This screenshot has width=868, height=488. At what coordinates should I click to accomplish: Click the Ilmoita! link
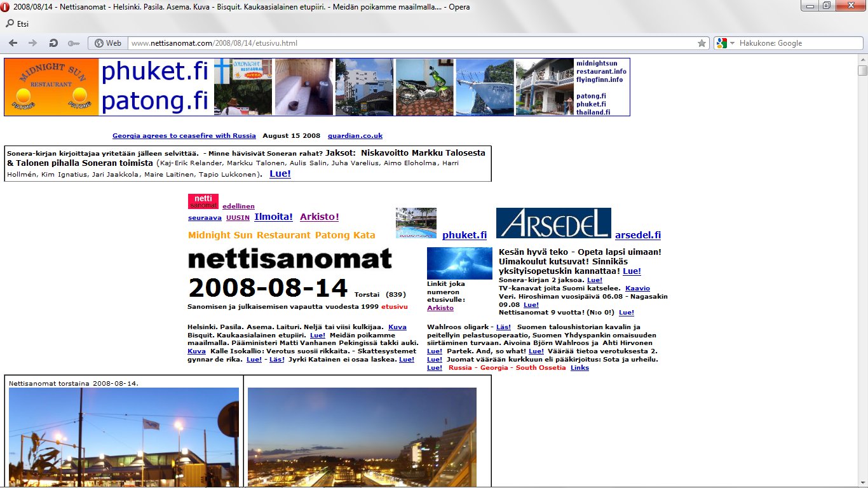click(273, 217)
